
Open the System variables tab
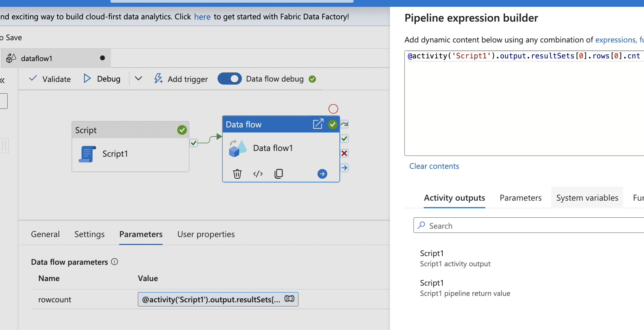click(587, 198)
